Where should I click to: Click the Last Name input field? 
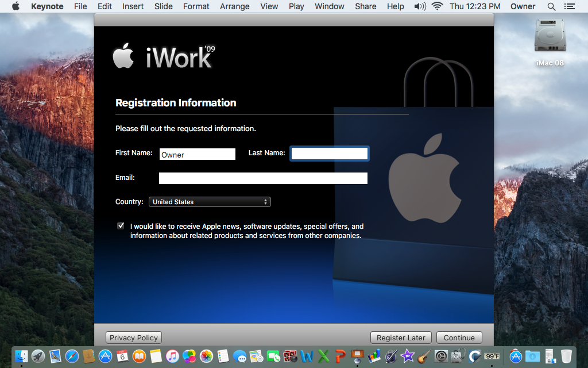[330, 154]
